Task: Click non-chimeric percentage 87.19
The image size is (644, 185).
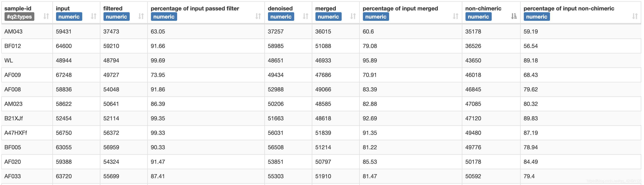Action: pos(531,133)
